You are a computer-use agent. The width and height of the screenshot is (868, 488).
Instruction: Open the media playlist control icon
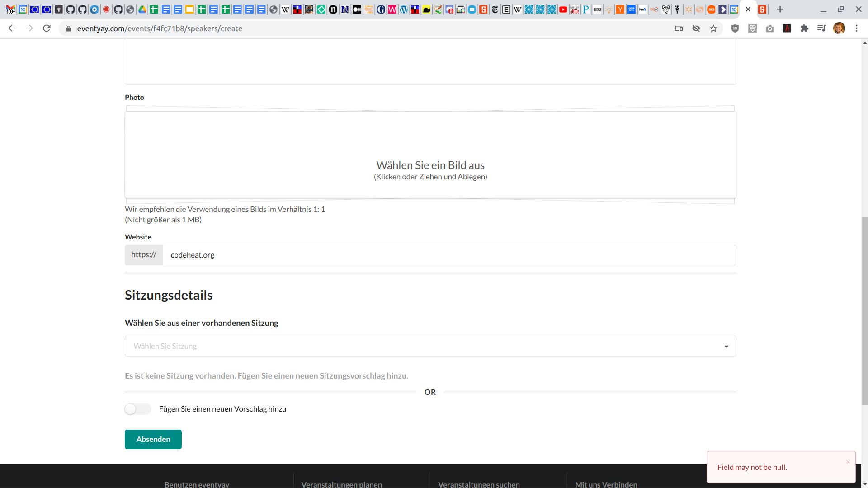click(x=821, y=28)
